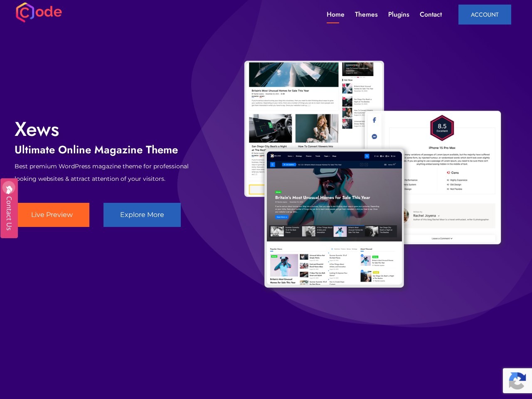
Task: Select Contact in the top navigation
Action: [x=431, y=15]
